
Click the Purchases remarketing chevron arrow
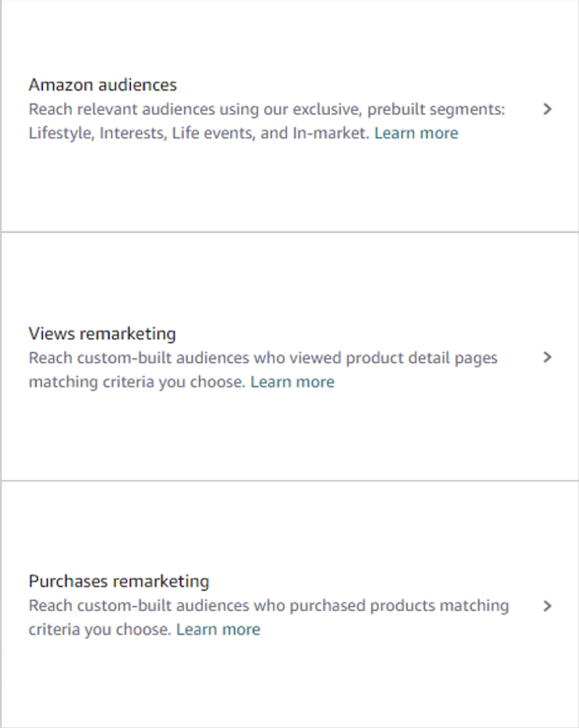tap(547, 606)
